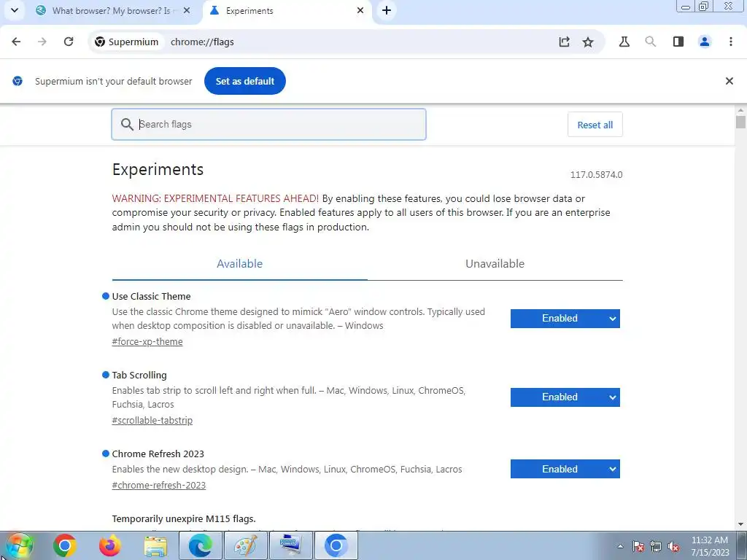The height and width of the screenshot is (560, 747).
Task: Dismiss the default browser infobar
Action: point(729,81)
